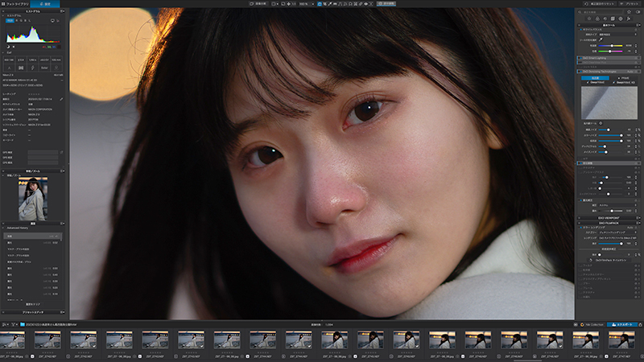Viewport: 644px width, 362px height.
Task: Open the Detail palette icon in the right panel
Action: 605,19
